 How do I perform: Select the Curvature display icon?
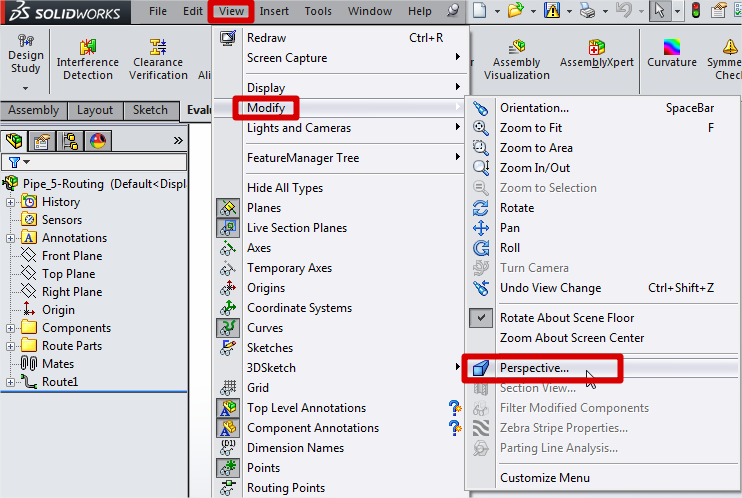(671, 47)
